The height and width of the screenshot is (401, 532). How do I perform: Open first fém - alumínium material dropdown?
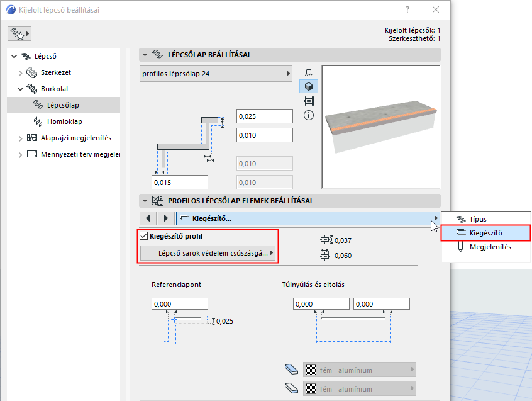(359, 370)
